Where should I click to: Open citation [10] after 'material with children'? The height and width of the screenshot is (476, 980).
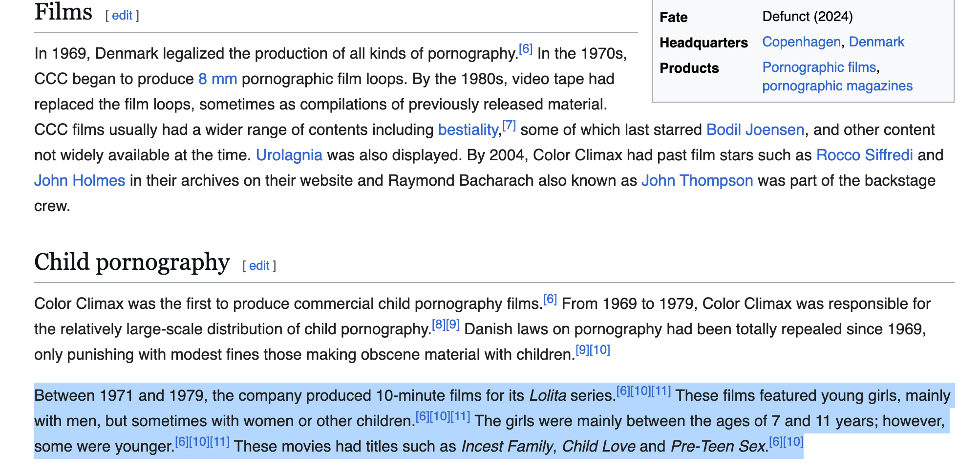point(600,350)
